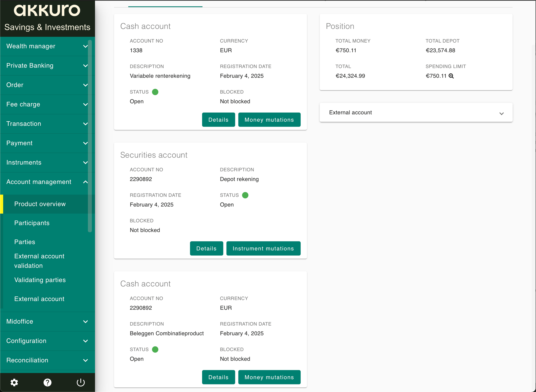
Task: Select External account validation menu item
Action: [39, 261]
